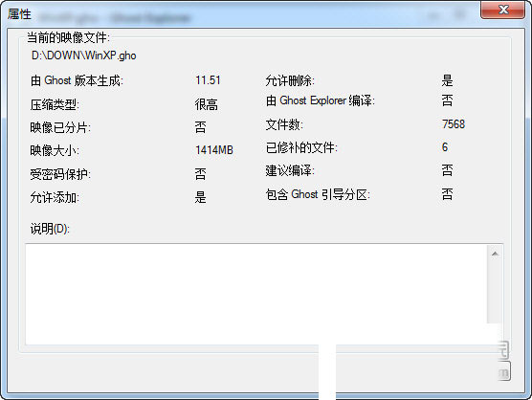Screen dimensions: 532x400
Task: Click the compression type value 很高
Action: click(x=207, y=104)
